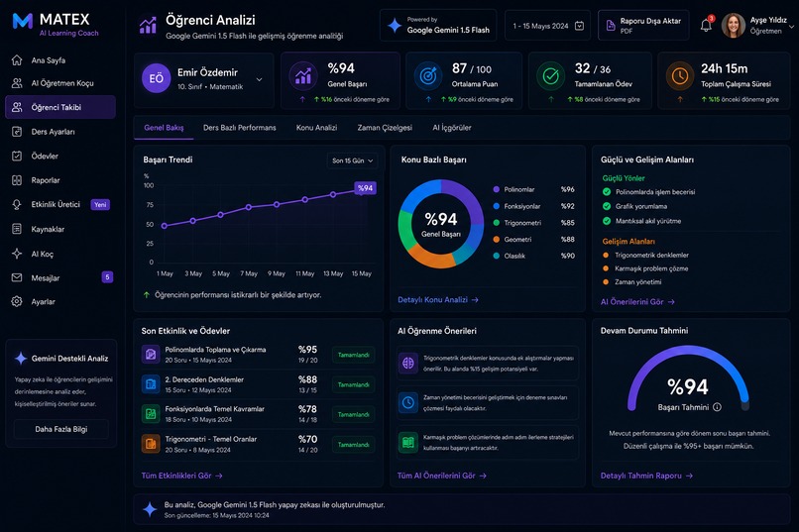Open the AI İçgörüler tab

tap(452, 128)
